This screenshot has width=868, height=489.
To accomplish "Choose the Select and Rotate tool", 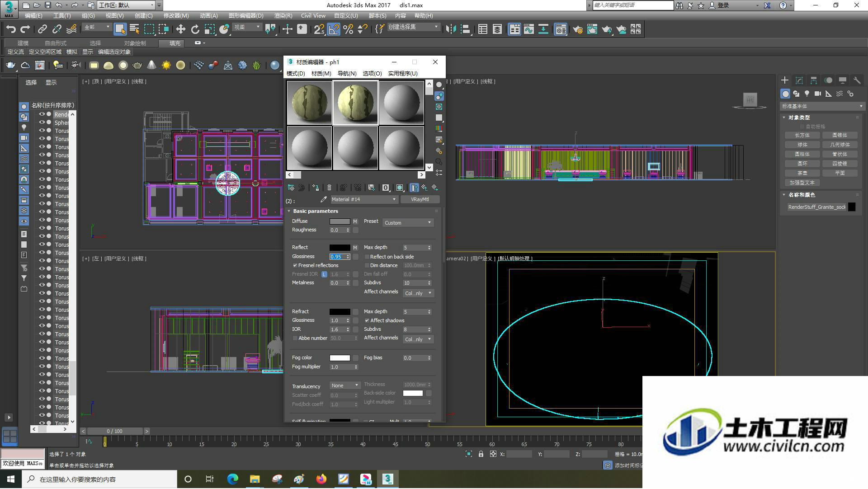I will (x=195, y=29).
